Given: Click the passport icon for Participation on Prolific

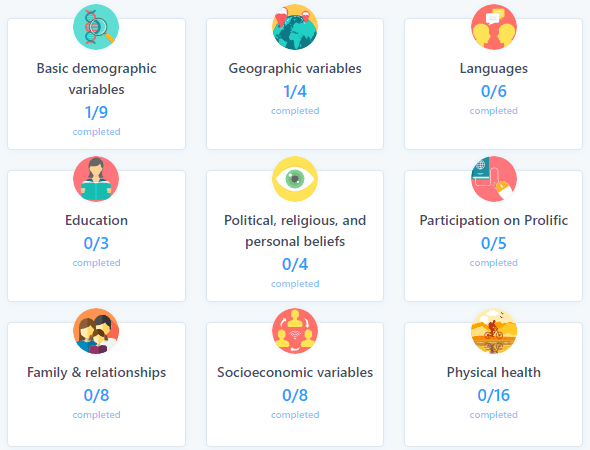Looking at the screenshot, I should click(494, 179).
